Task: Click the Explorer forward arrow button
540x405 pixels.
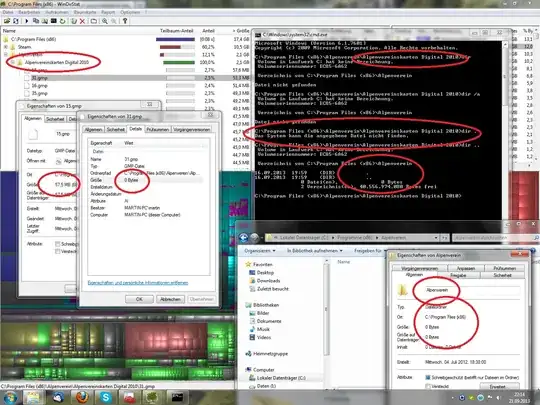Action: (255, 238)
